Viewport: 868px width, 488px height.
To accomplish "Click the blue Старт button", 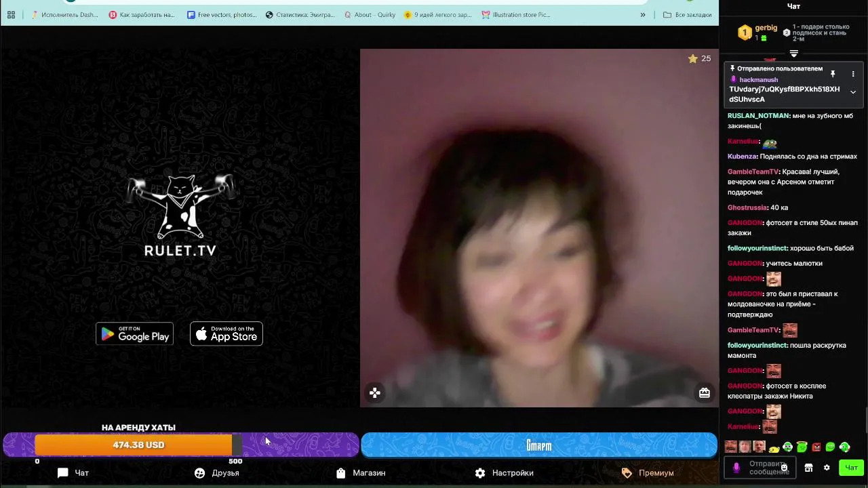I will point(539,445).
